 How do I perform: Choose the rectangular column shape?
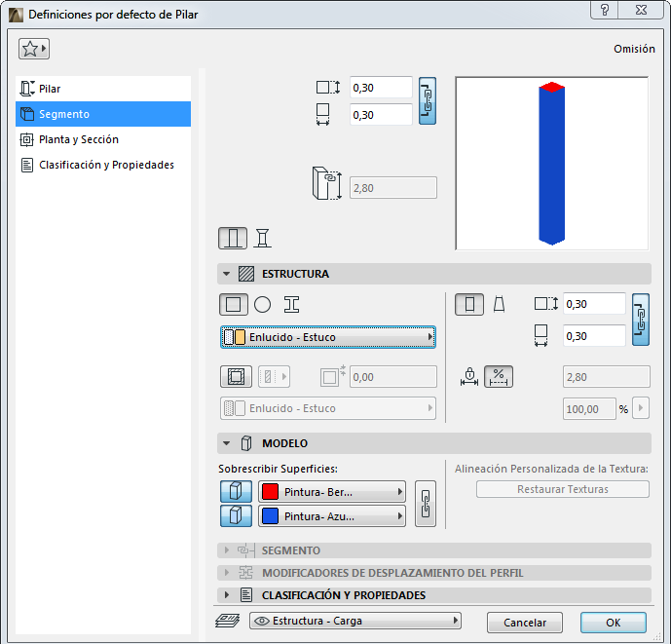tap(233, 304)
